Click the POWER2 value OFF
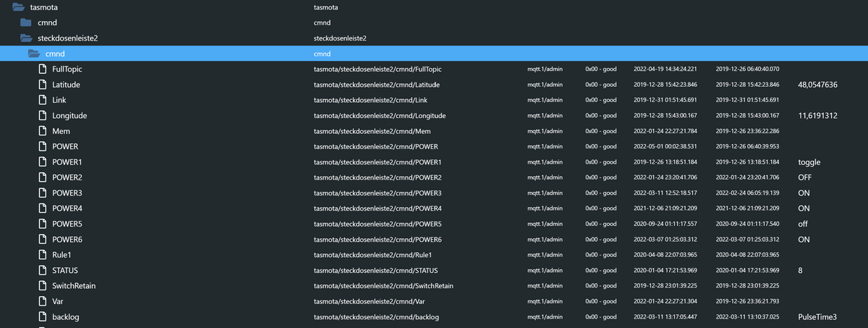The image size is (868, 328). (x=805, y=177)
